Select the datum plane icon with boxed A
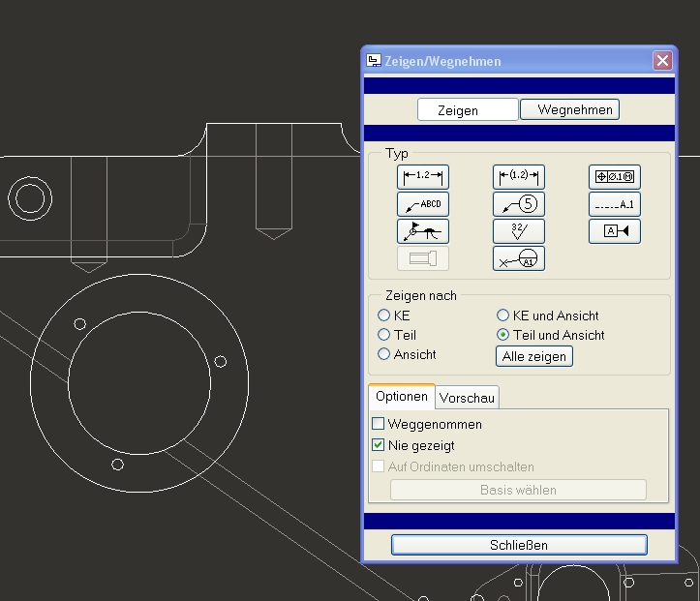The height and width of the screenshot is (601, 700). pyautogui.click(x=615, y=231)
